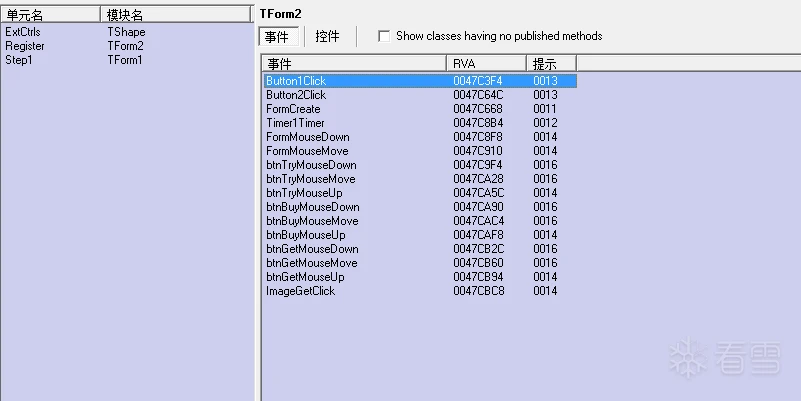Click RVA value 0047CB60
This screenshot has height=401, width=801.
(478, 263)
